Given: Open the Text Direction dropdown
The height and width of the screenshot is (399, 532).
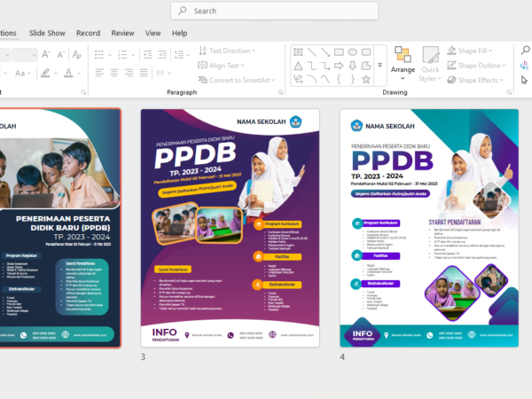Looking at the screenshot, I should [x=225, y=51].
